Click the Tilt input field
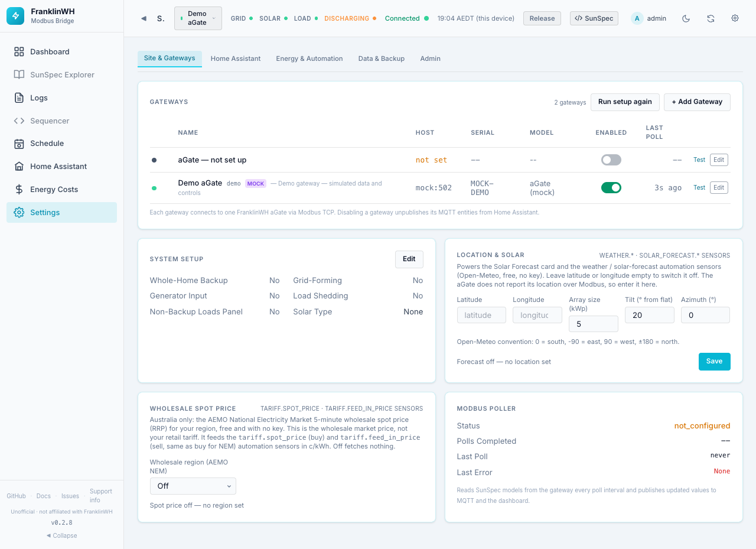Viewport: 756px width, 549px height. click(650, 316)
